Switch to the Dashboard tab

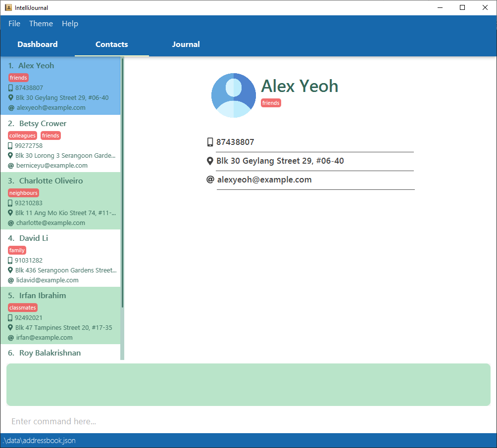pyautogui.click(x=38, y=45)
